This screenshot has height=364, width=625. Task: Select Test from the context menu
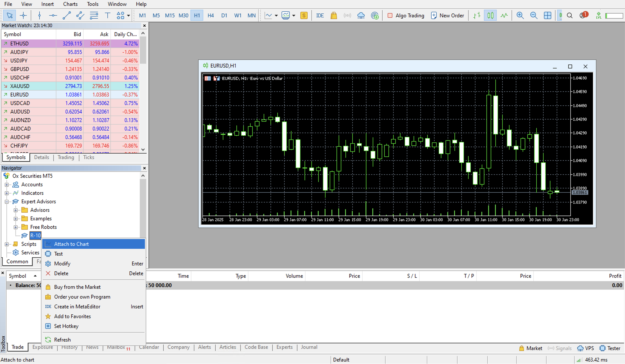(59, 254)
